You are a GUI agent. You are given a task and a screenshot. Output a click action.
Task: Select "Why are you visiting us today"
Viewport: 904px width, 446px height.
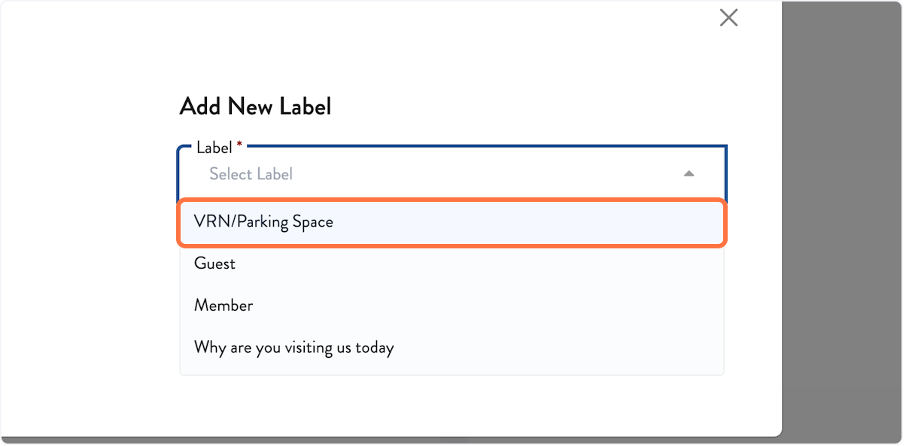click(294, 348)
